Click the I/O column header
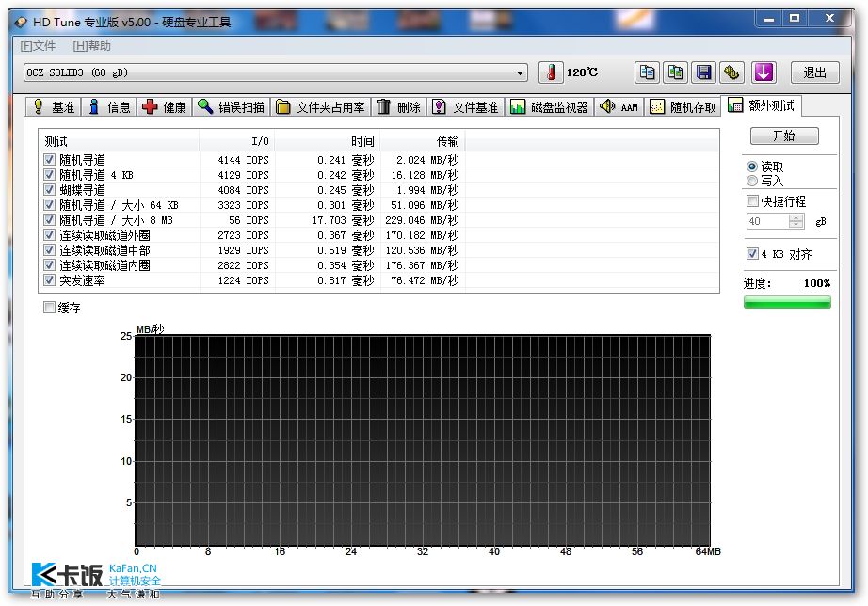Viewport: 868px width, 606px height. coord(237,142)
